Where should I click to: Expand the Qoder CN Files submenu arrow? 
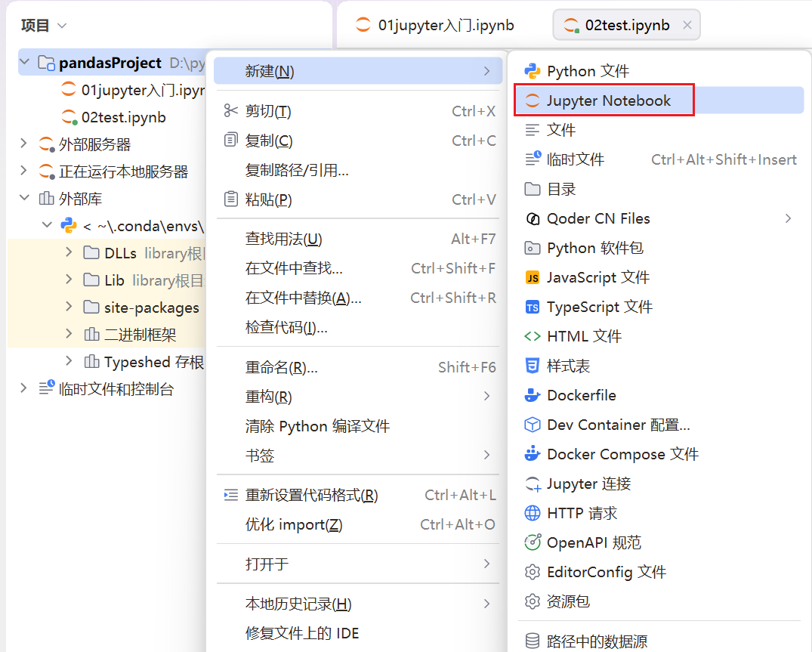pyautogui.click(x=788, y=218)
